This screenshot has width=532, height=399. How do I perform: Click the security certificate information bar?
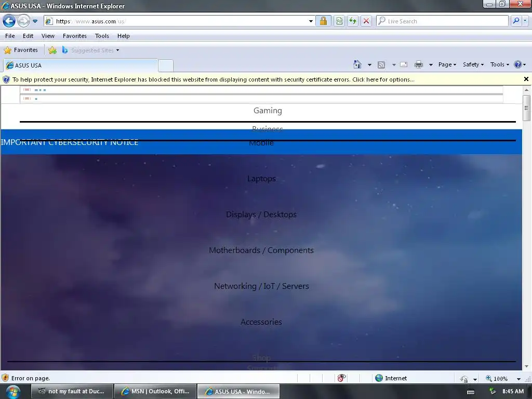pyautogui.click(x=261, y=79)
